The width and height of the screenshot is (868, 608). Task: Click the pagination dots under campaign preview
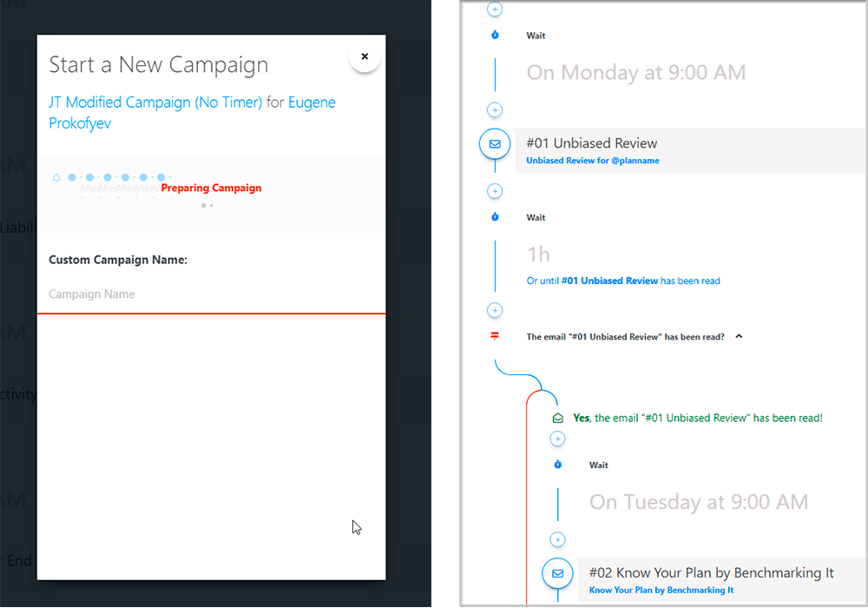click(207, 206)
